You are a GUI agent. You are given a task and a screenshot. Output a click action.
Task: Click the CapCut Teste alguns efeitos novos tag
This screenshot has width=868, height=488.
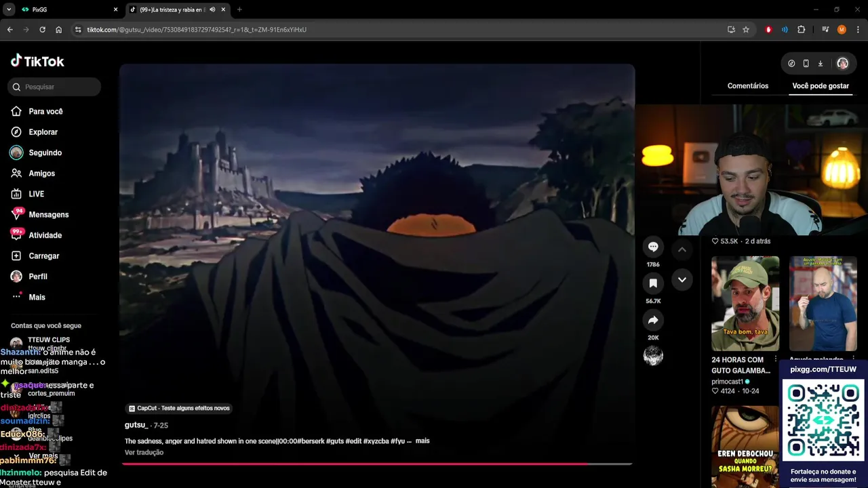click(x=180, y=408)
